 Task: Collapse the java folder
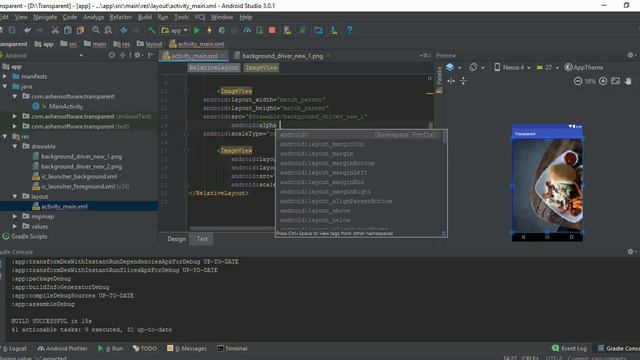coord(5,87)
